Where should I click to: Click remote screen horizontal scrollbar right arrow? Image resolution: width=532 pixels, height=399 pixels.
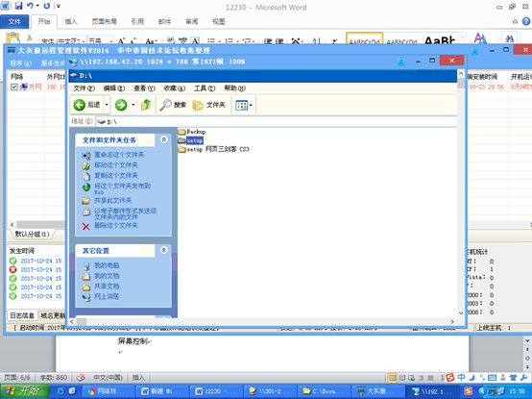(x=452, y=321)
